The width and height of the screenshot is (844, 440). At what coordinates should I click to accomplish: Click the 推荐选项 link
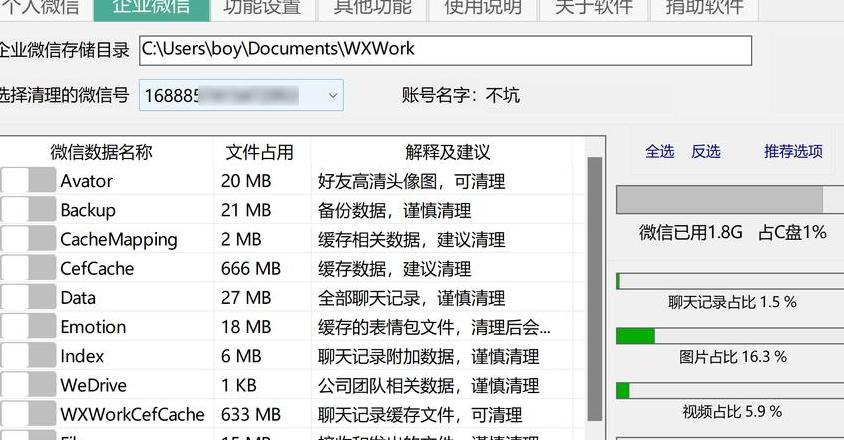pyautogui.click(x=793, y=151)
